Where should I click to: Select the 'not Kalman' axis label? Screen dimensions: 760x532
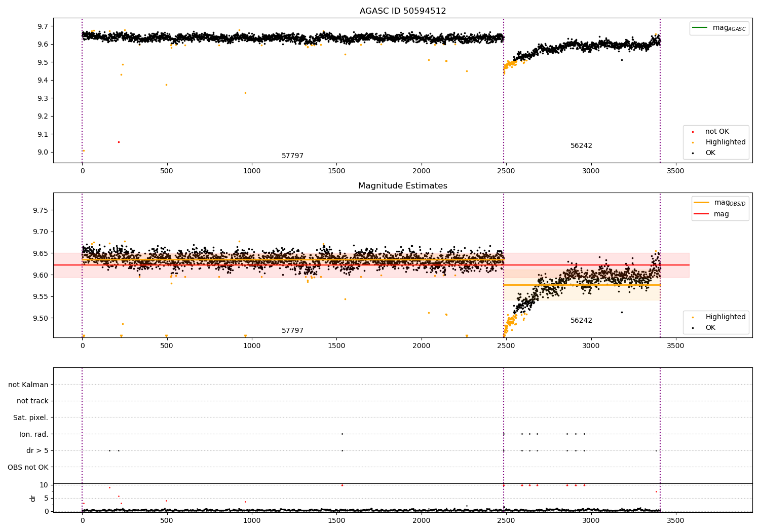pos(28,385)
